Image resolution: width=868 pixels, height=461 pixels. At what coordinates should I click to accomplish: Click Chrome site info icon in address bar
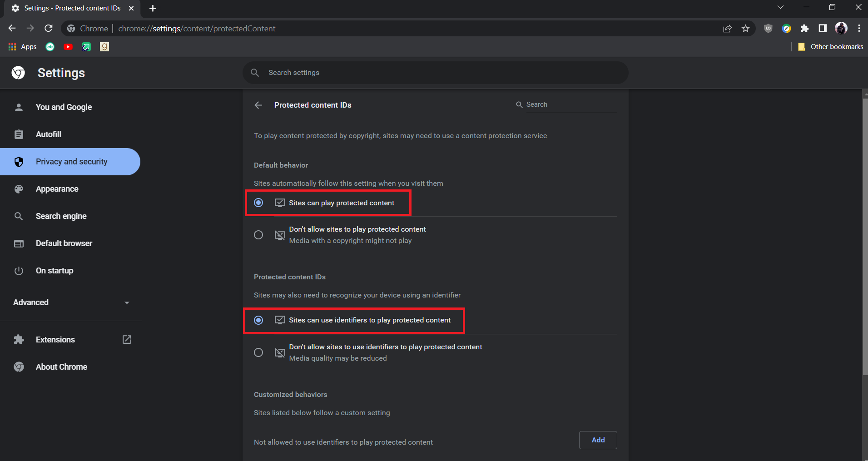[x=71, y=29]
